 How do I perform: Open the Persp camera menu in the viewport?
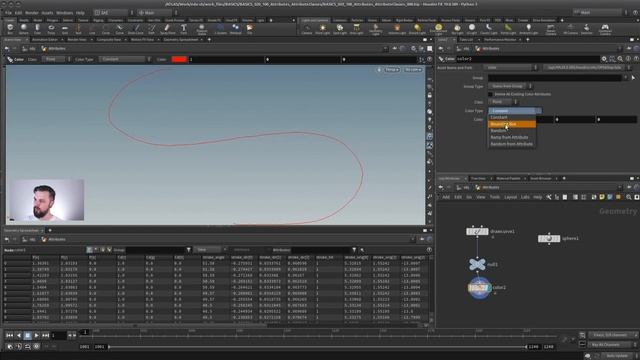pos(392,70)
